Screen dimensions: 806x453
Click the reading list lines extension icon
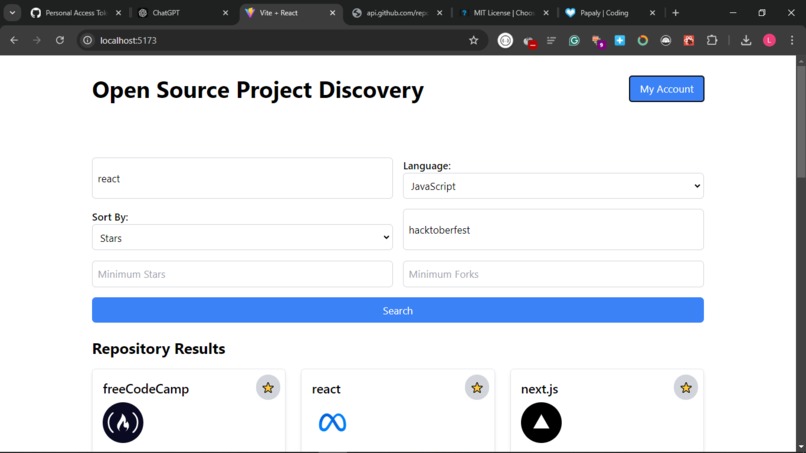point(551,40)
